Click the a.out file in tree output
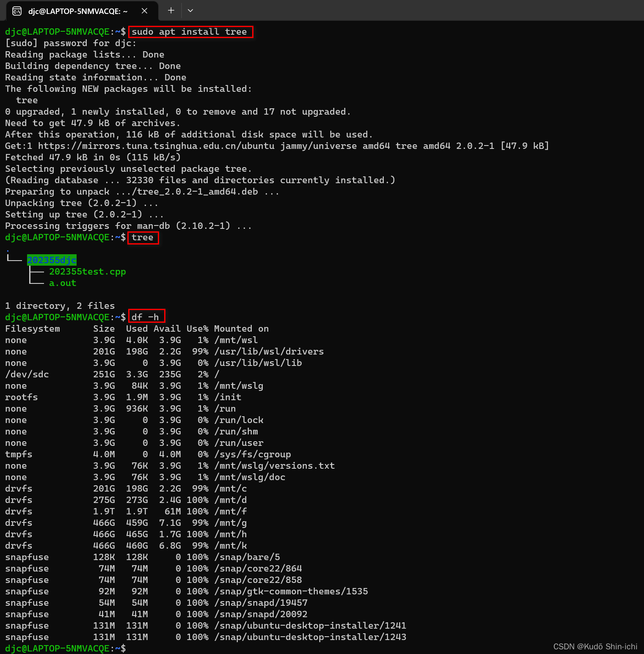Image resolution: width=644 pixels, height=654 pixels. (63, 283)
